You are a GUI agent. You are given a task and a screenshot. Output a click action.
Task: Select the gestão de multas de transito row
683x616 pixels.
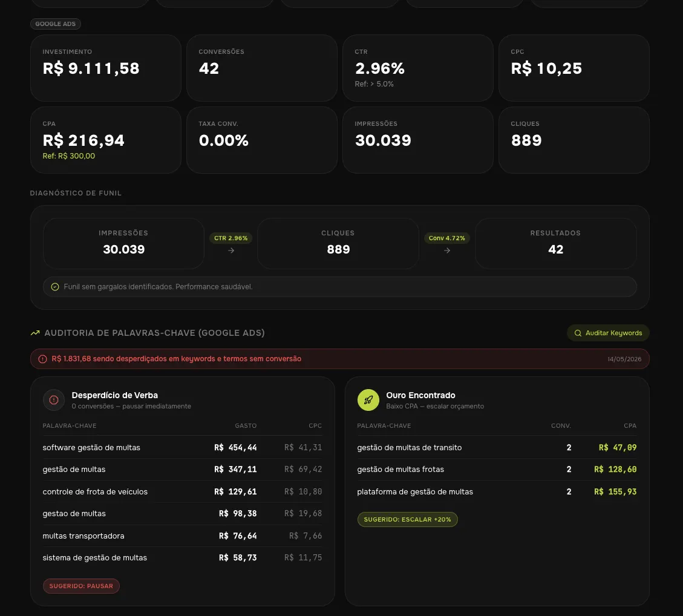[497, 447]
